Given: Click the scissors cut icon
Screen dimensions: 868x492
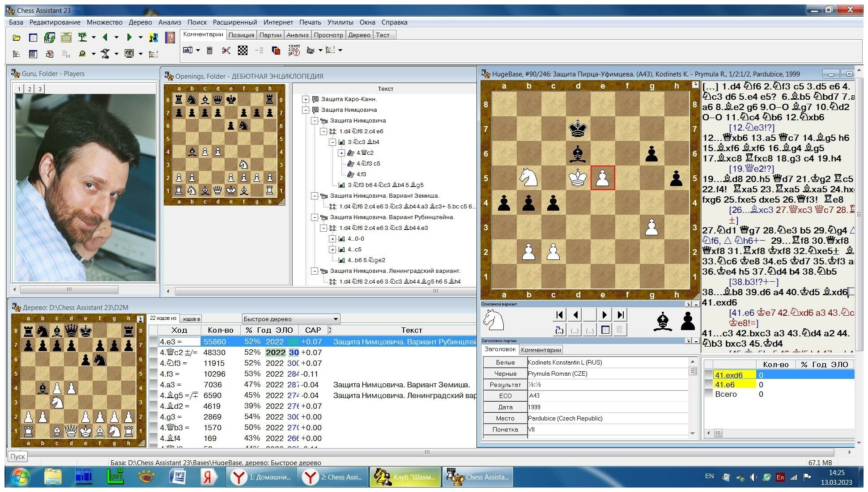Looking at the screenshot, I should click(x=226, y=51).
